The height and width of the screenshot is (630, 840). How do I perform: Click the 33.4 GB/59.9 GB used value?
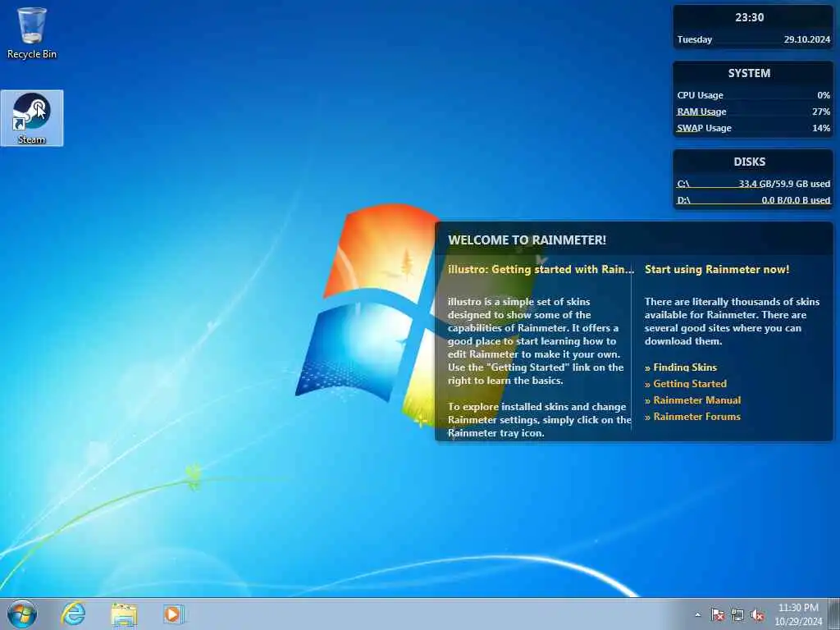tap(784, 184)
